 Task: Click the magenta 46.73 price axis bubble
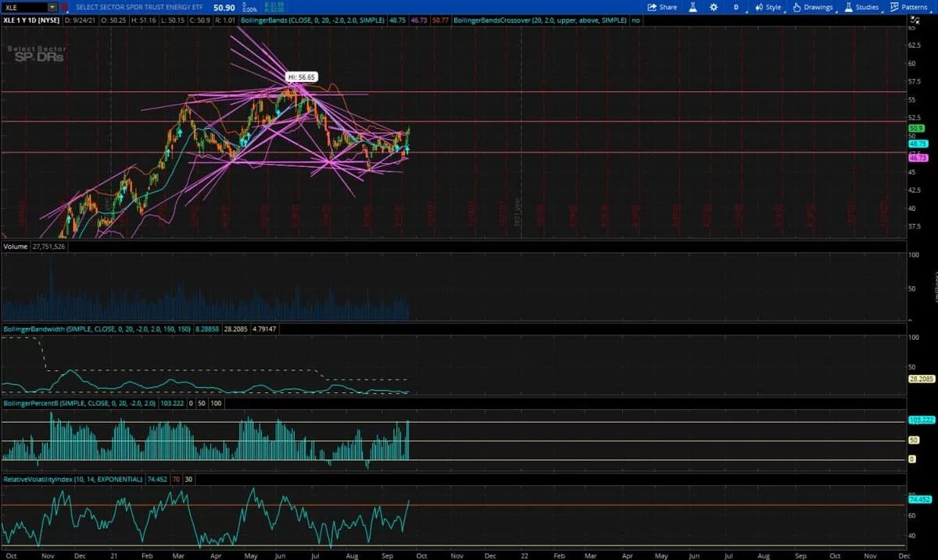pos(917,158)
